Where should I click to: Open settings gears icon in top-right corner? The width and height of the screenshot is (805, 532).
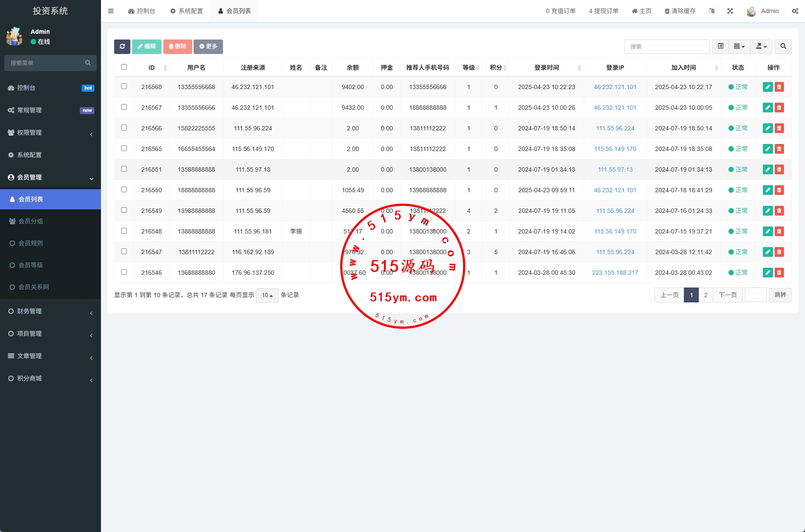click(795, 11)
